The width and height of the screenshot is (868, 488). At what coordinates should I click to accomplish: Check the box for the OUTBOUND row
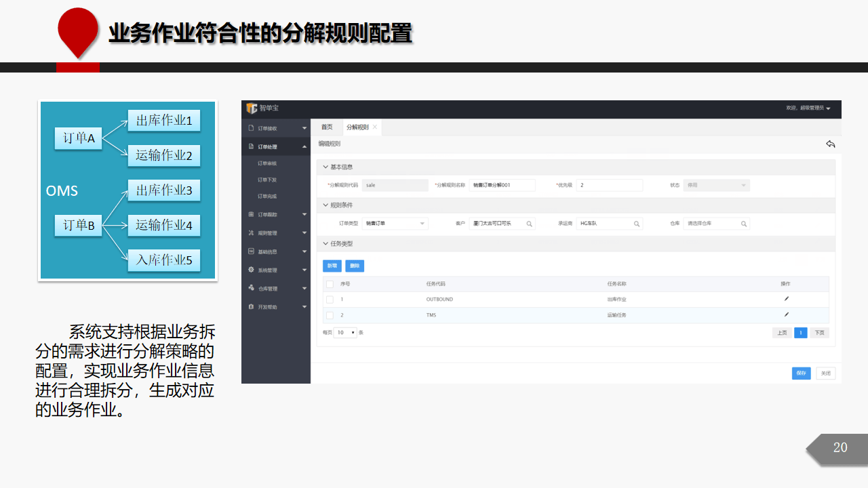pos(330,299)
